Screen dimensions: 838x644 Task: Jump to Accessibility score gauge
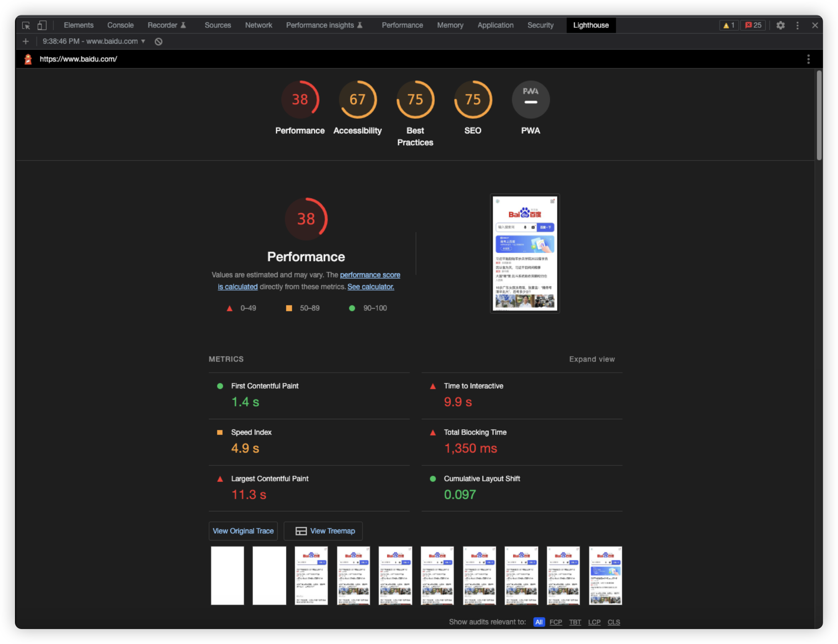(x=357, y=100)
